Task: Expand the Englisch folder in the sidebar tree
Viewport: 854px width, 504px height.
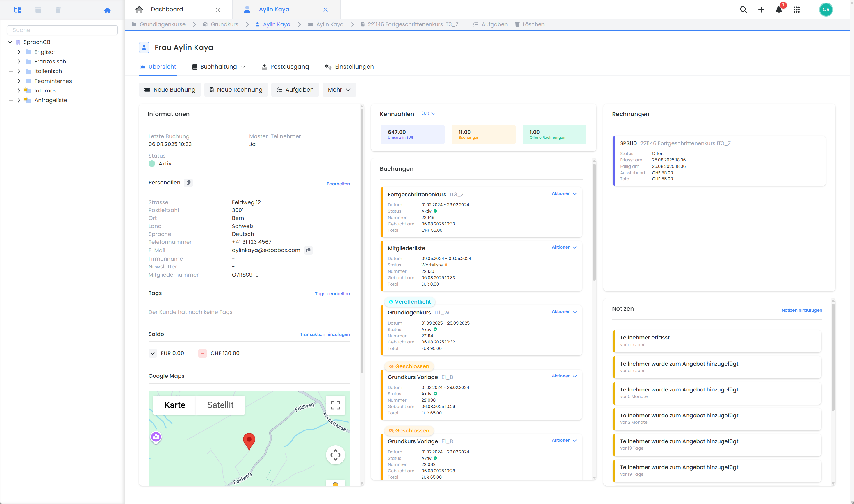Action: (19, 52)
